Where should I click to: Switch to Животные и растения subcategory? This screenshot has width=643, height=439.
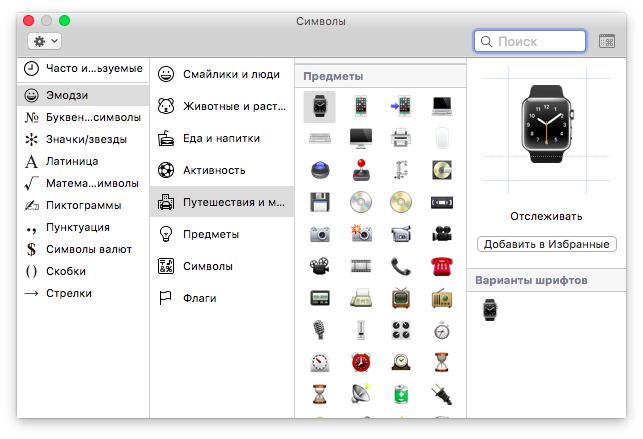[222, 106]
